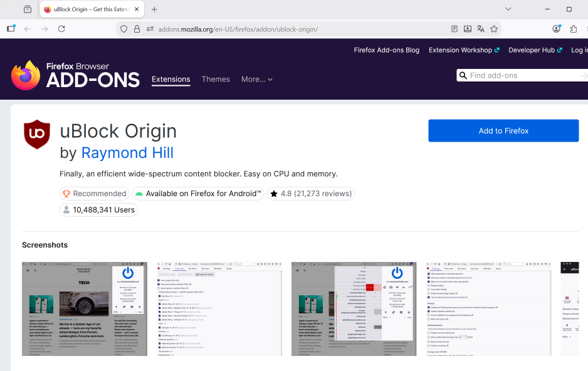Open Developer Hub link
This screenshot has height=371, width=588.
pos(535,50)
